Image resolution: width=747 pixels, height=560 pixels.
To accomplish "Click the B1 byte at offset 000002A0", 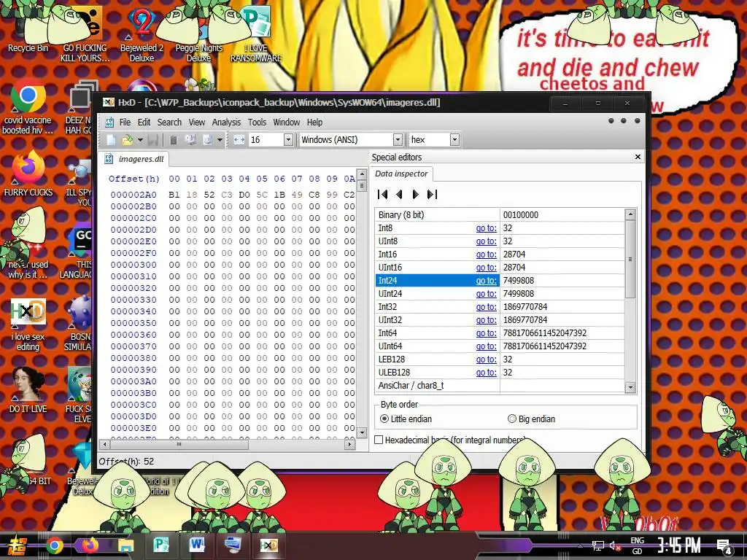I will click(174, 195).
